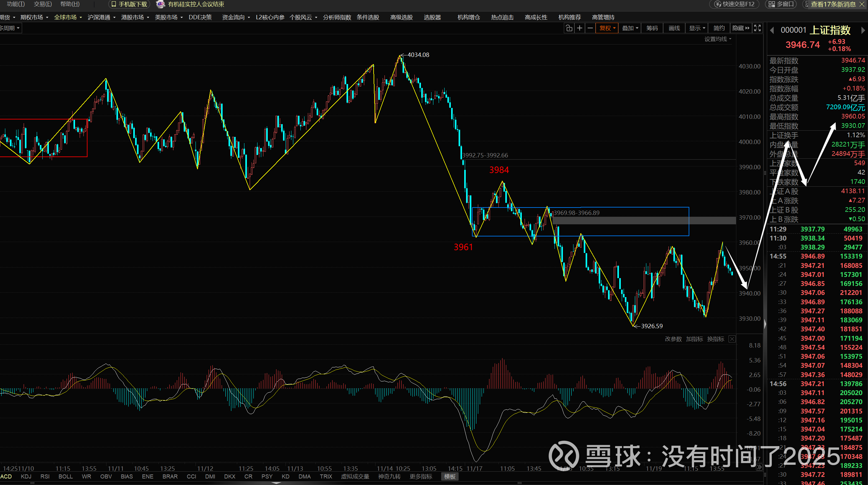
Task: Zoom in chart with plus icon
Action: pos(580,28)
